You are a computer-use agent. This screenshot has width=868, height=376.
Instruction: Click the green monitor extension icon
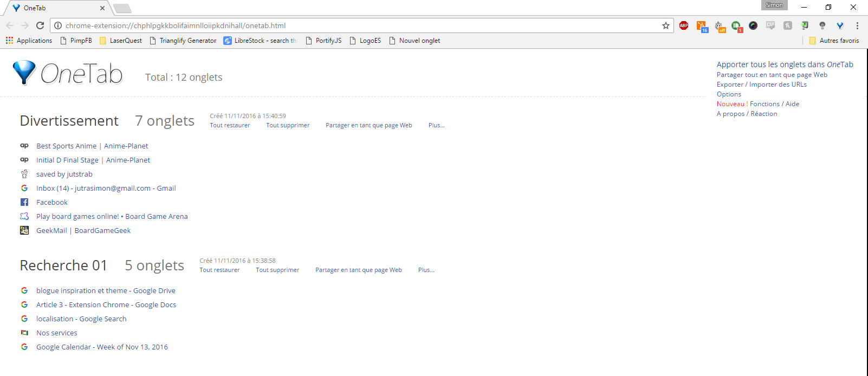pos(805,25)
